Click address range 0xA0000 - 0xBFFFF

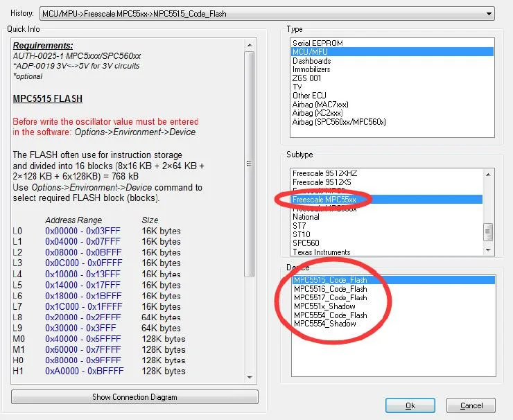[x=85, y=371]
